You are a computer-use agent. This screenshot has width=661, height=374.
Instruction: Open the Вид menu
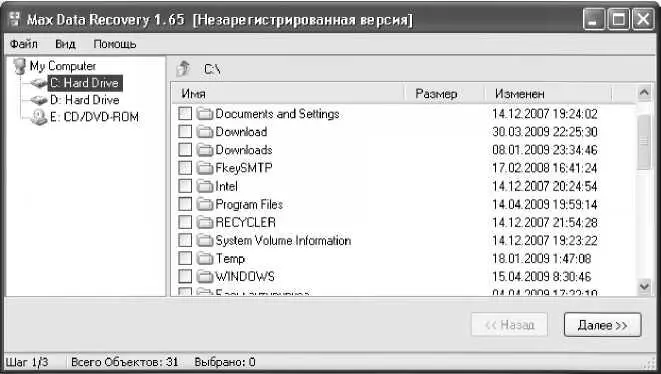pos(65,44)
